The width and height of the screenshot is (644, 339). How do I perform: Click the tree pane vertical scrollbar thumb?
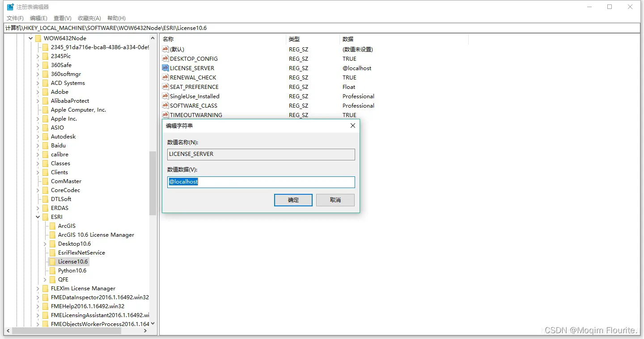(x=153, y=183)
